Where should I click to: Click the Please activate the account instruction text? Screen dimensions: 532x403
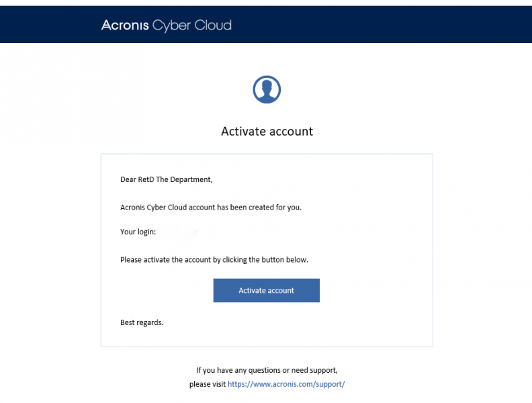coord(214,260)
